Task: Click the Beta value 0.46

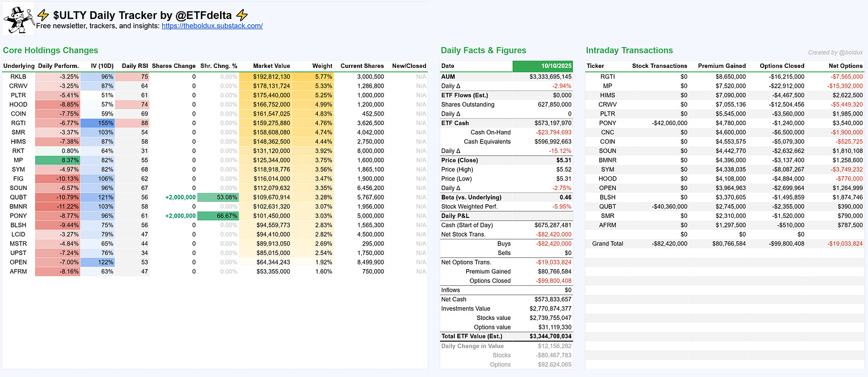Action: pyautogui.click(x=565, y=197)
